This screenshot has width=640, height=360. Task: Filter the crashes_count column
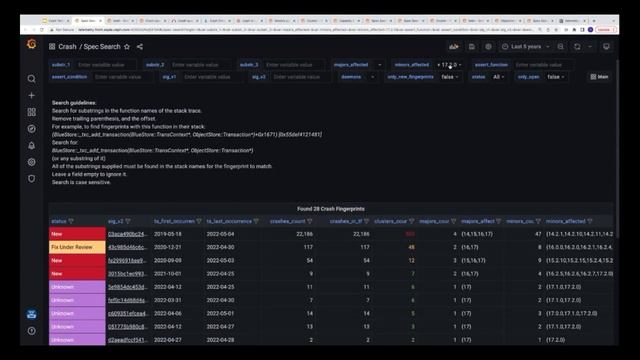(x=309, y=221)
